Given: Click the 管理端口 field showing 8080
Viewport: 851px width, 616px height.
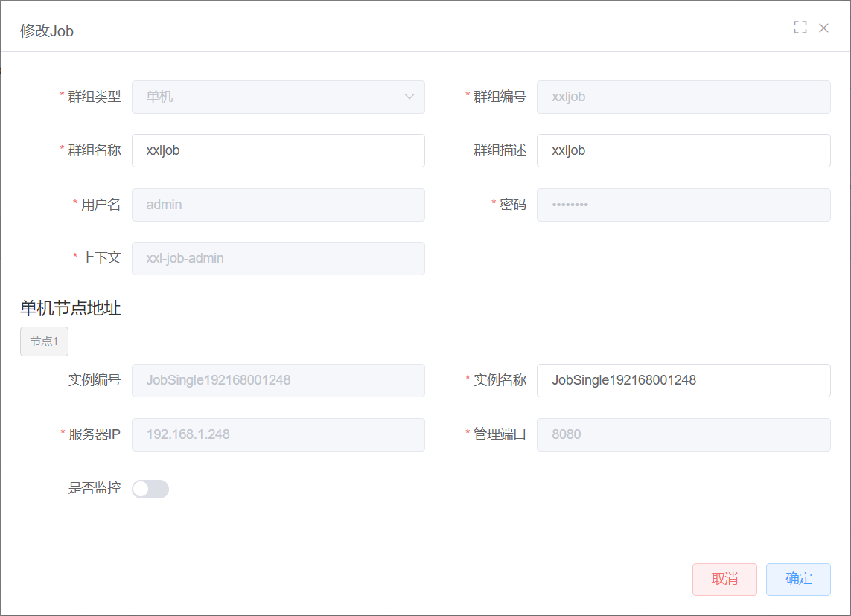Looking at the screenshot, I should (683, 435).
